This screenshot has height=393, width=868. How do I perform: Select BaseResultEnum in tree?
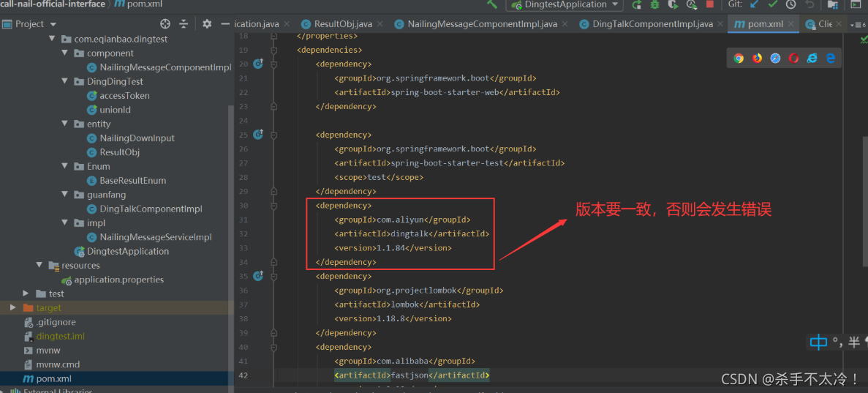(133, 180)
